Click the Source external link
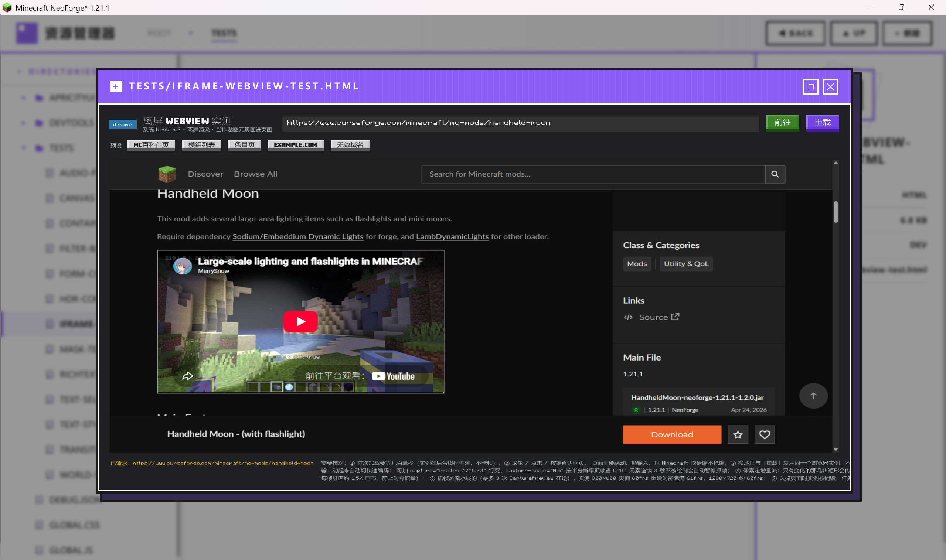 coord(659,317)
